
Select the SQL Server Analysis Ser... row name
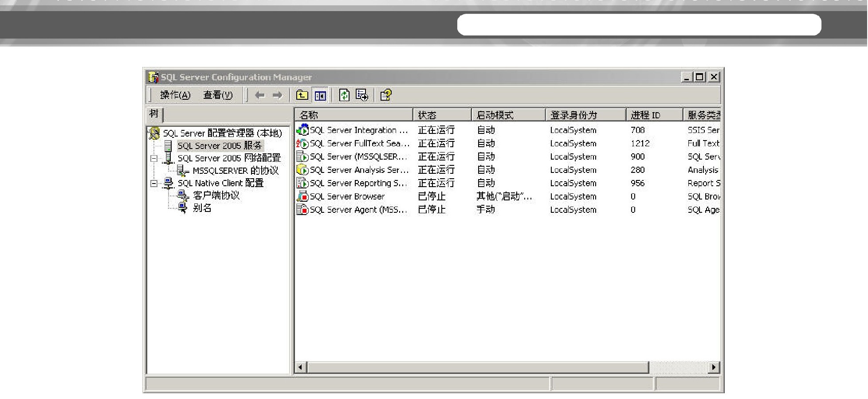point(359,170)
